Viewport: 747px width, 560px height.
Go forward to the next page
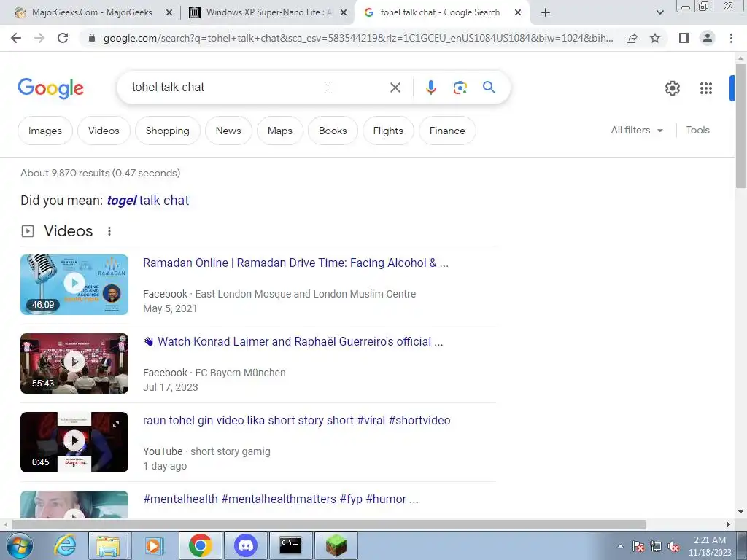click(x=39, y=38)
